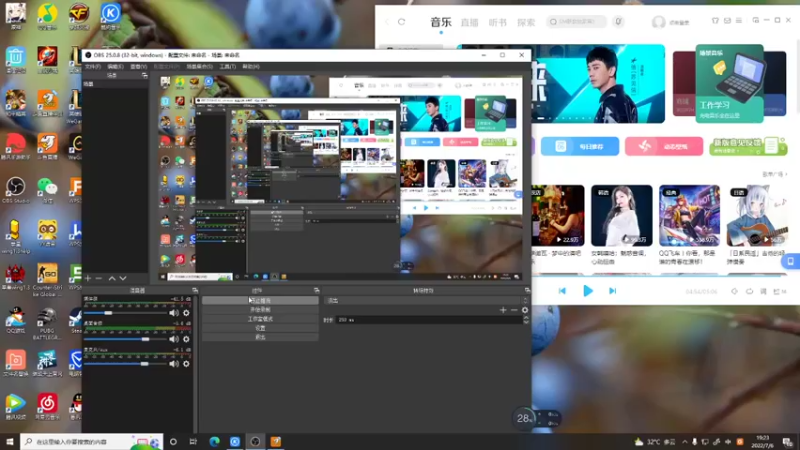Screen dimensions: 800x450
Task: Add a new scene with the plus icon
Action: (88, 279)
